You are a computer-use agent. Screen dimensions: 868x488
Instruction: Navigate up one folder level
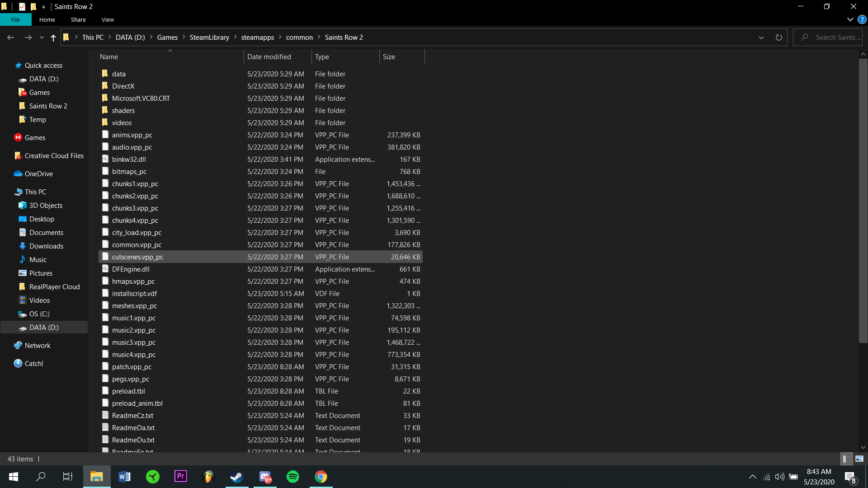pyautogui.click(x=53, y=38)
